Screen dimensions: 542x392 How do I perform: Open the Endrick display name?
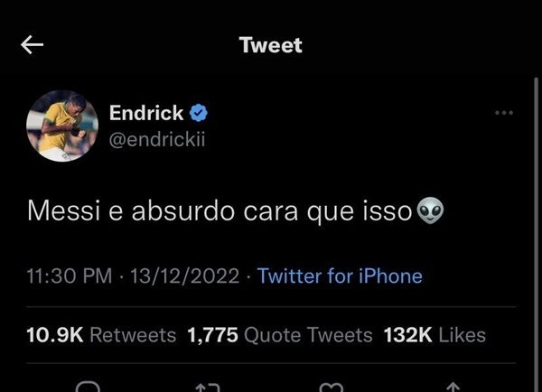pyautogui.click(x=146, y=113)
